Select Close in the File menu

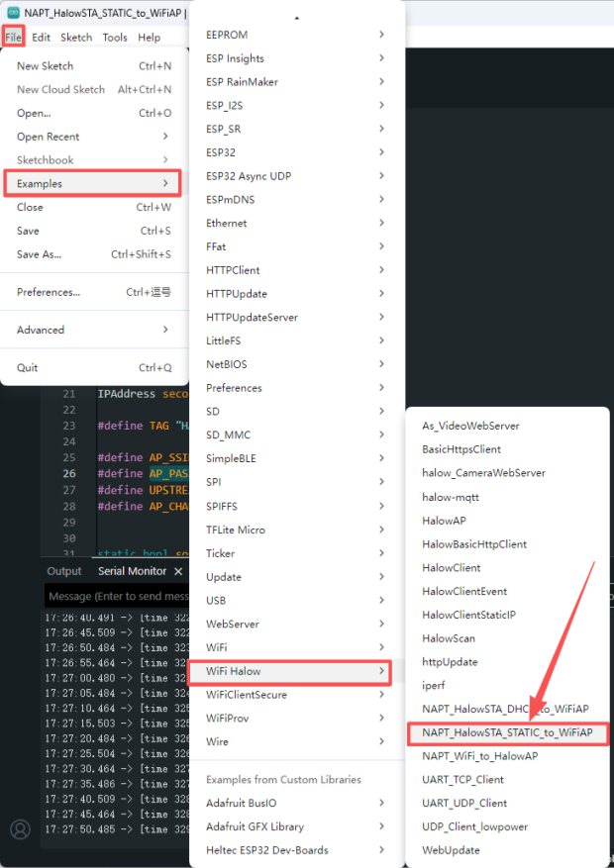94,207
